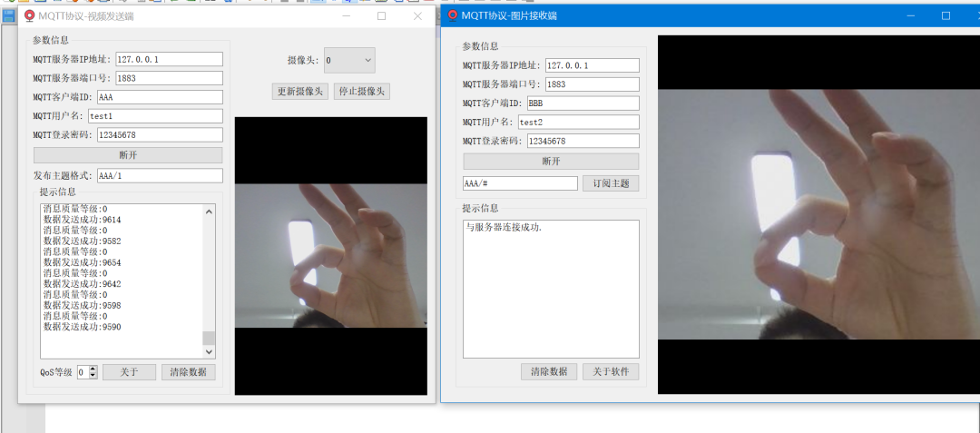Click log line 数据发送成功:9614
Viewport: 980px width, 433px height.
click(82, 220)
